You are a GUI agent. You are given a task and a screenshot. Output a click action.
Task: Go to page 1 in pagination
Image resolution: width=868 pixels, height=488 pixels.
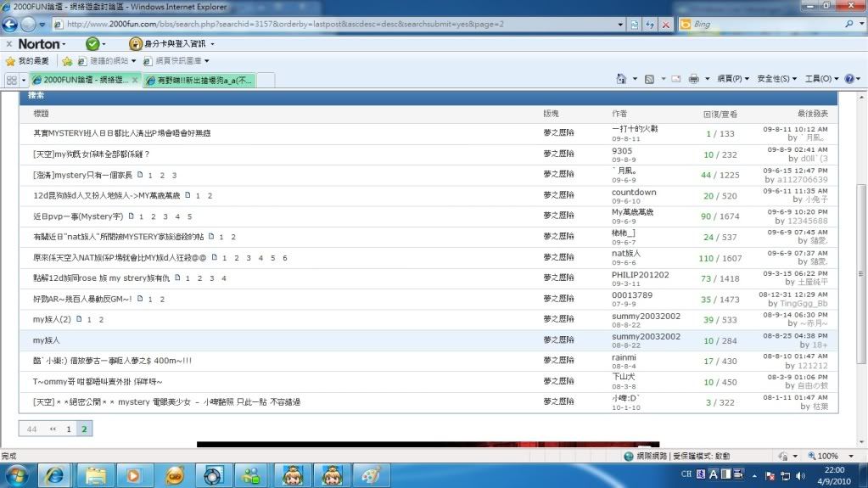pyautogui.click(x=69, y=429)
